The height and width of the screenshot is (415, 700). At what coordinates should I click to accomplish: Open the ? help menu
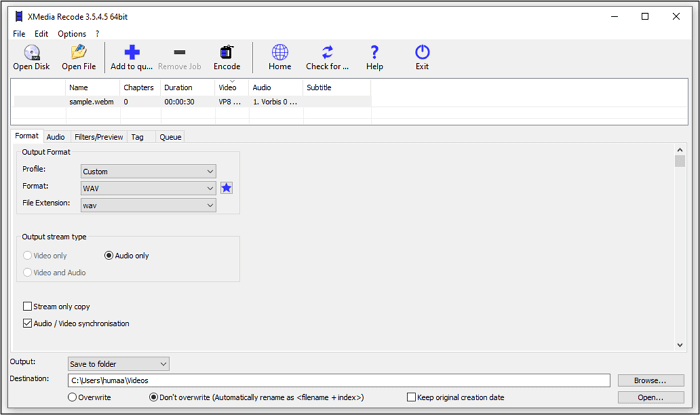97,33
